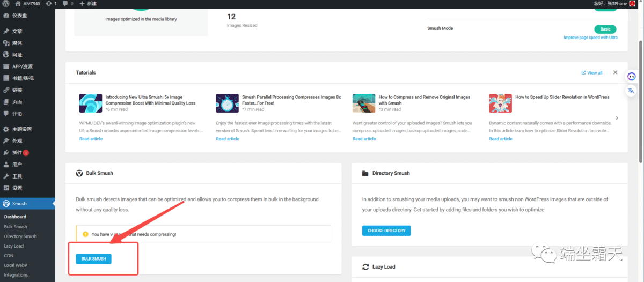This screenshot has height=282, width=644.
Task: Click Improve page speed with Ultra link
Action: pyautogui.click(x=590, y=38)
